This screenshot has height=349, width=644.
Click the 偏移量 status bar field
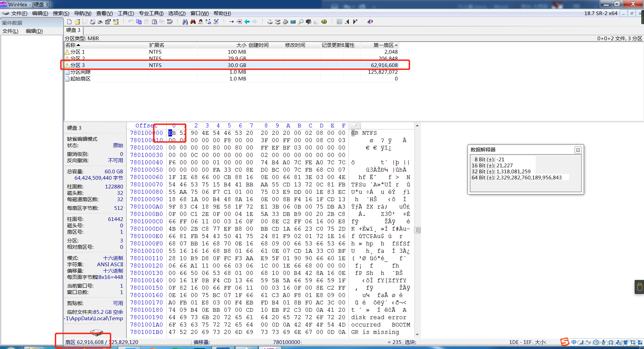(247, 342)
